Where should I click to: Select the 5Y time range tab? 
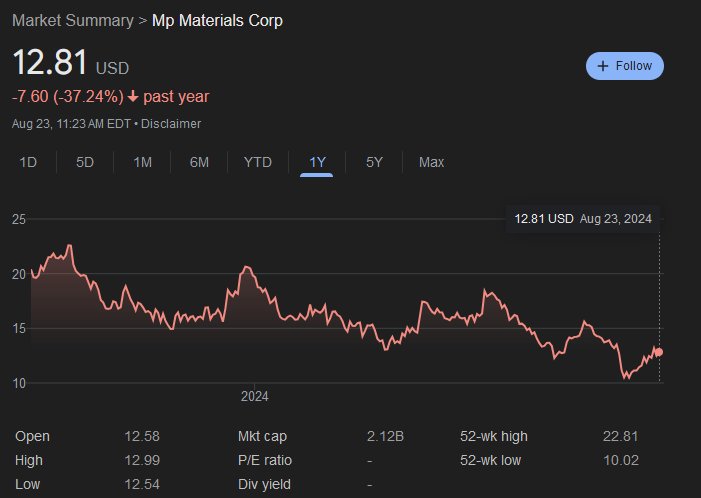374,162
